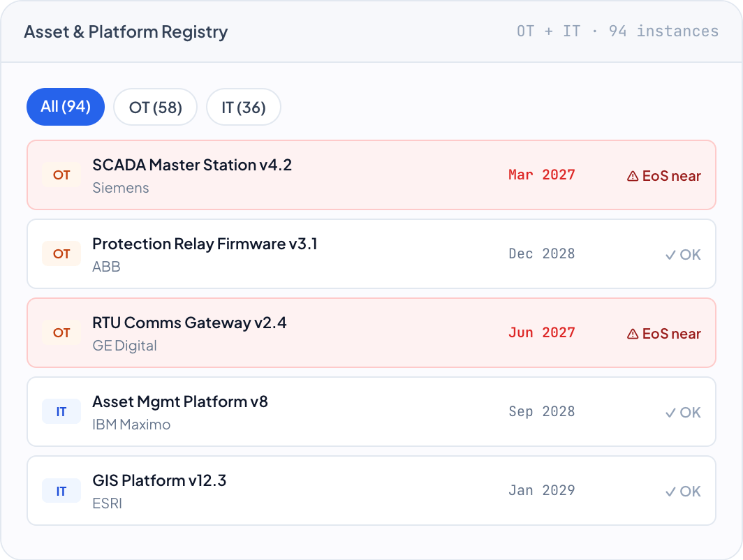743x560 pixels.
Task: Click the ESRI vendor name
Action: tap(107, 503)
